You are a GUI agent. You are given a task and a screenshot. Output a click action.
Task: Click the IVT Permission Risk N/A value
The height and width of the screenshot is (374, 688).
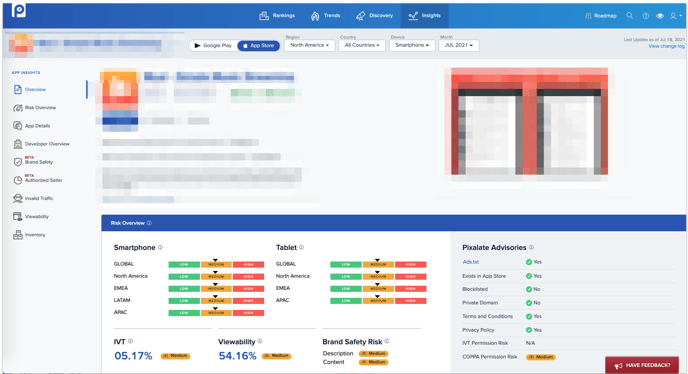[x=530, y=343]
